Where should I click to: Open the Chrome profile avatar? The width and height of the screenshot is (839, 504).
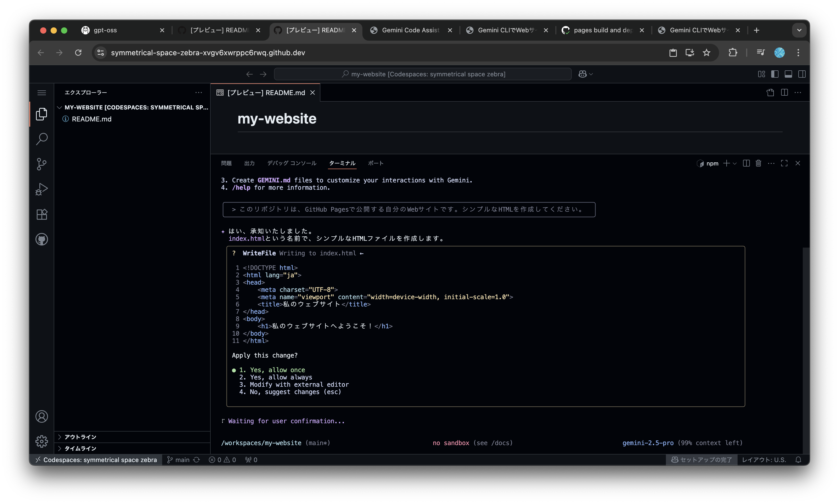[x=779, y=53]
